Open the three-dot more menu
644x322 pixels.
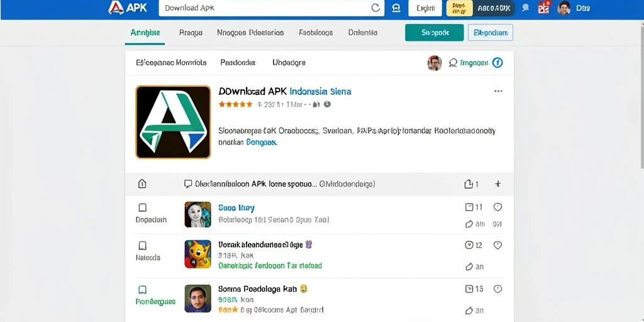pyautogui.click(x=498, y=91)
